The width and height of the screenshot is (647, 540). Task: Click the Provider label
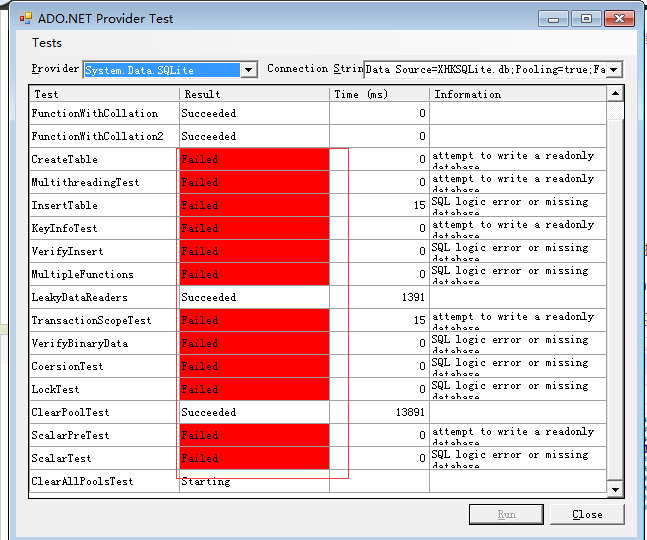tap(55, 69)
